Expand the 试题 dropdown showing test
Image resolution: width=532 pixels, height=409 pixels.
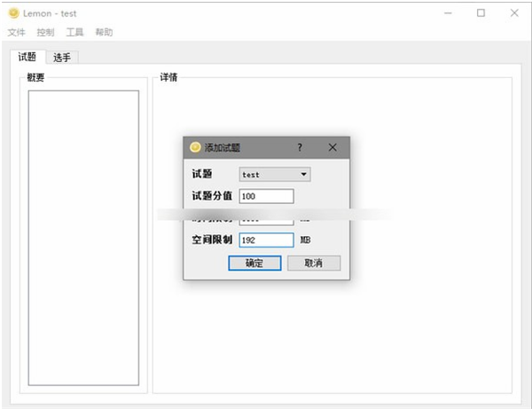[x=275, y=175]
